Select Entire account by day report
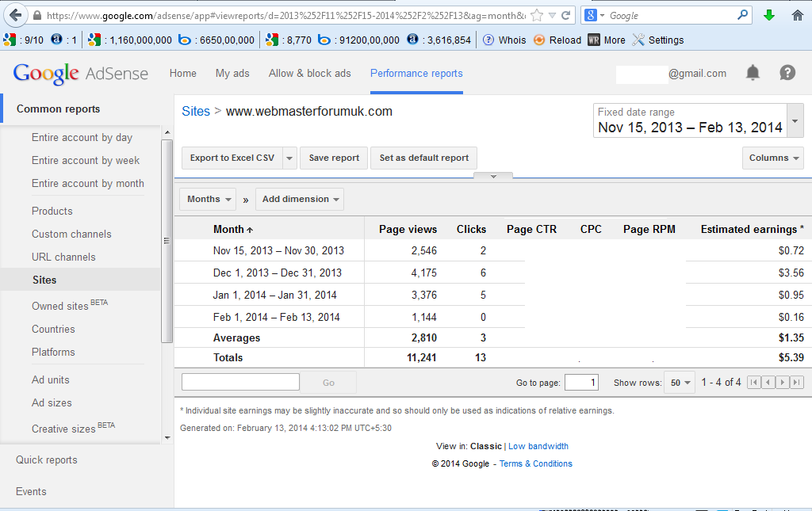Image resolution: width=812 pixels, height=511 pixels. tap(82, 138)
